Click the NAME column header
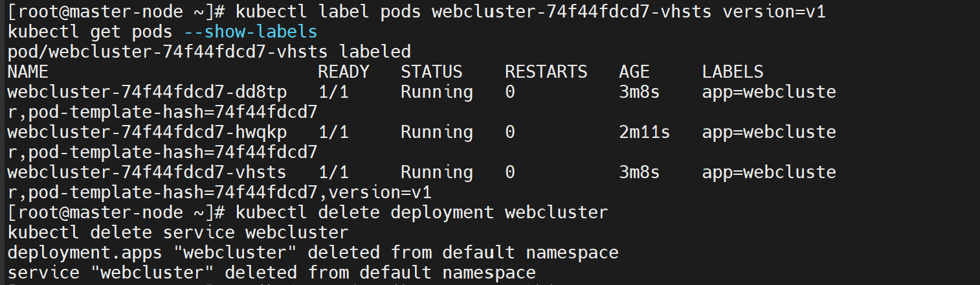 (28, 72)
